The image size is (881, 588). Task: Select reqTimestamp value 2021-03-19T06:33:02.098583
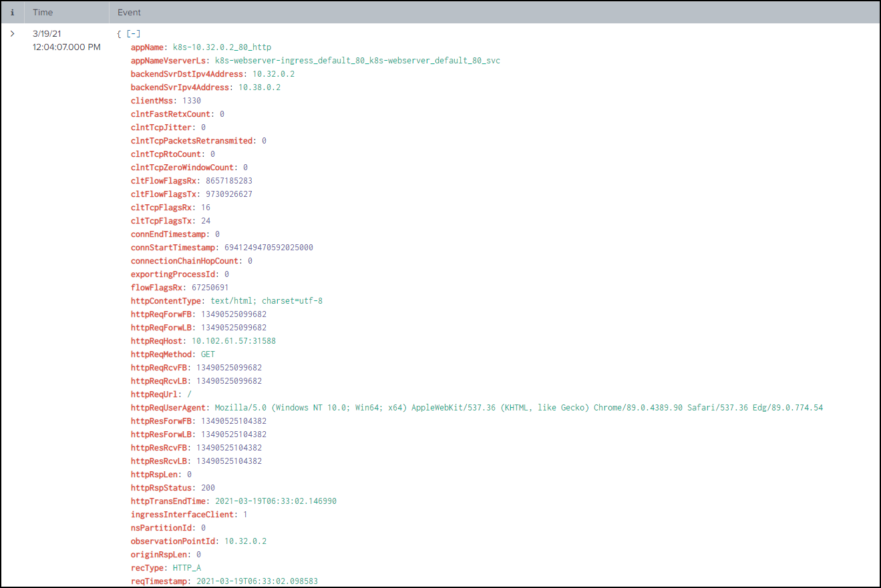[257, 581]
